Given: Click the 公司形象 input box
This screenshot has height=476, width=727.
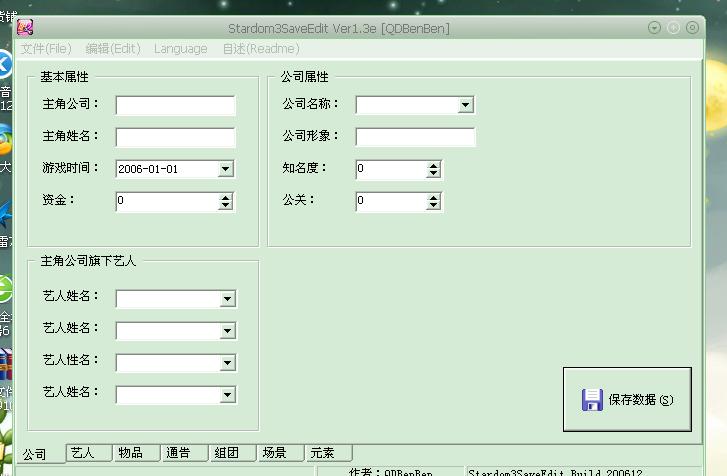Looking at the screenshot, I should coord(415,137).
